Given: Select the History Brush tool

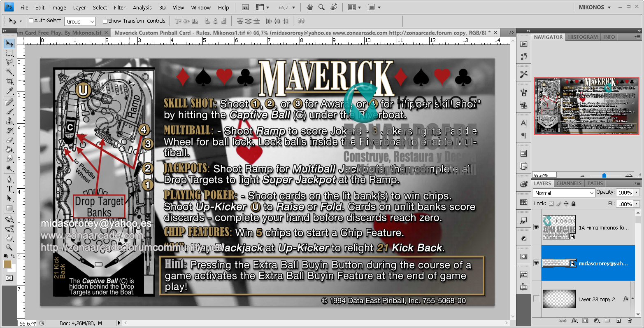Looking at the screenshot, I should click(9, 130).
